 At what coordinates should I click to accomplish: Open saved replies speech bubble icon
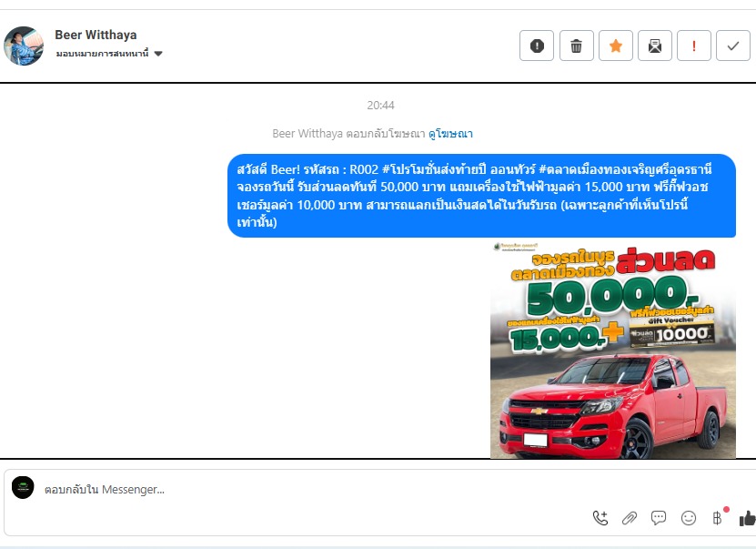[x=659, y=518]
